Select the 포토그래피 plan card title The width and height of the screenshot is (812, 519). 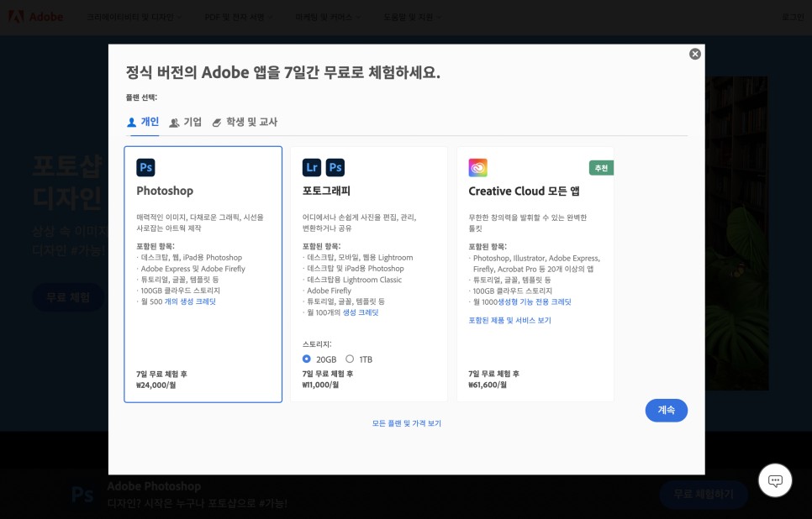(326, 191)
